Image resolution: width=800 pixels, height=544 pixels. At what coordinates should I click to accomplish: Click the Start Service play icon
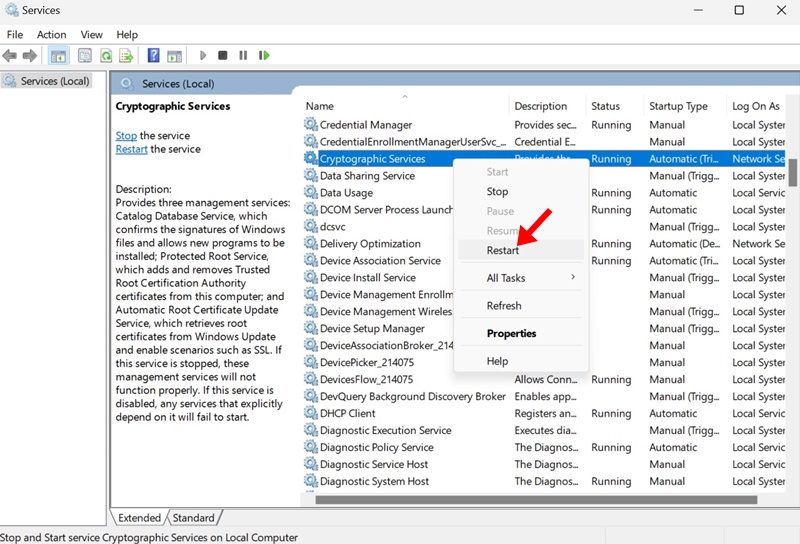click(203, 56)
